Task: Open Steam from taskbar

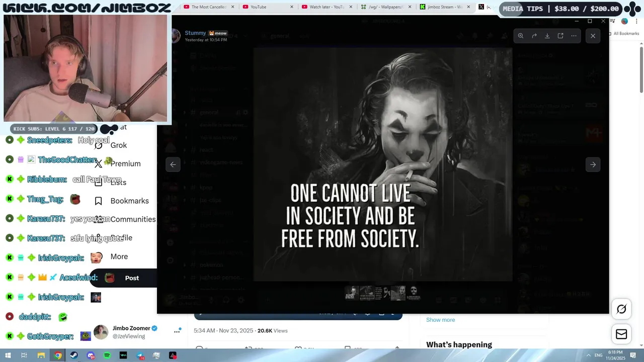Action: (74, 355)
